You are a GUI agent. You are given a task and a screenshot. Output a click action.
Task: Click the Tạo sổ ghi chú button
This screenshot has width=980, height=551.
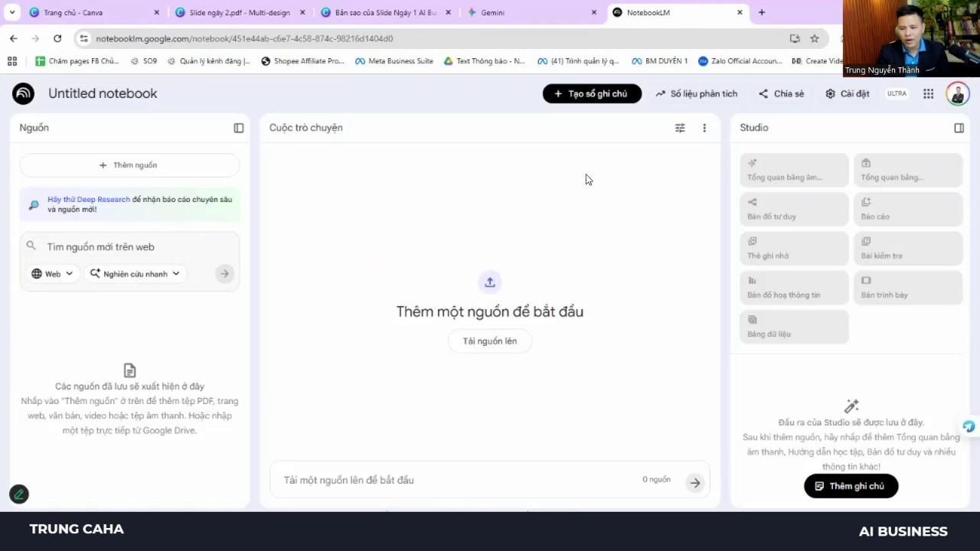(592, 93)
